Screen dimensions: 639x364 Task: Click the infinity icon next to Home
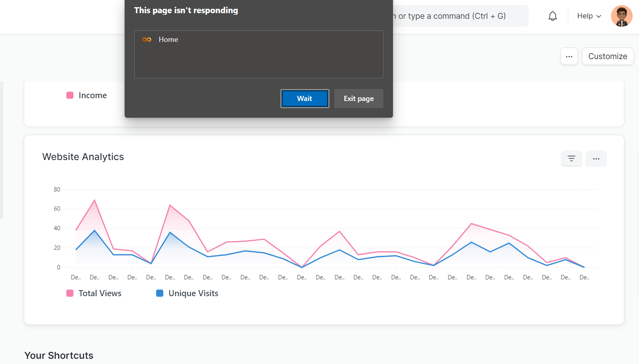(147, 40)
